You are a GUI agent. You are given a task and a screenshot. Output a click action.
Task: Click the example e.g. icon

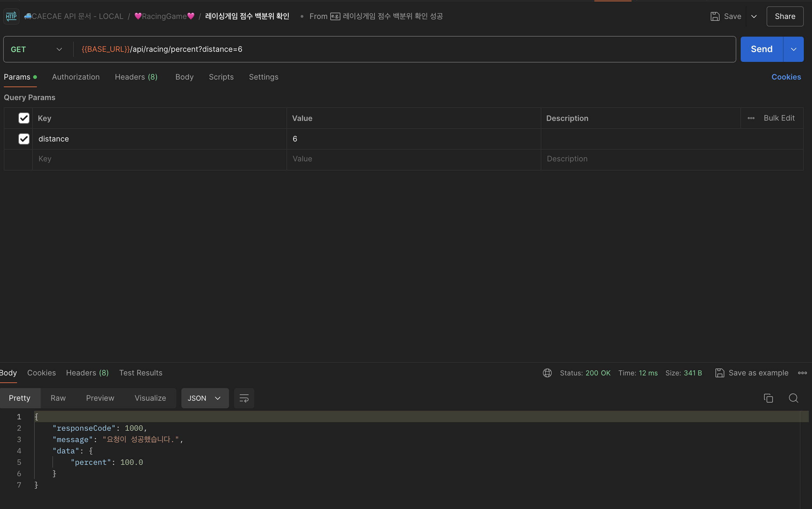tap(335, 16)
